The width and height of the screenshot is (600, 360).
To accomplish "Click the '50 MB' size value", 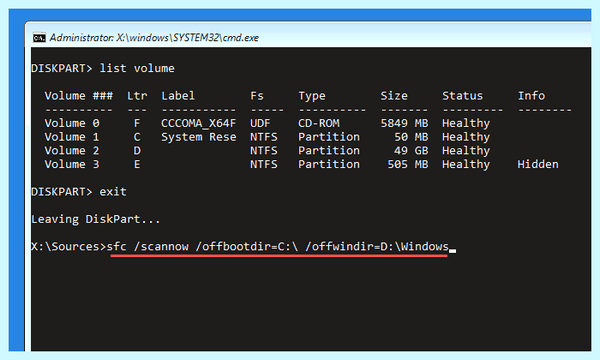I will [x=411, y=137].
